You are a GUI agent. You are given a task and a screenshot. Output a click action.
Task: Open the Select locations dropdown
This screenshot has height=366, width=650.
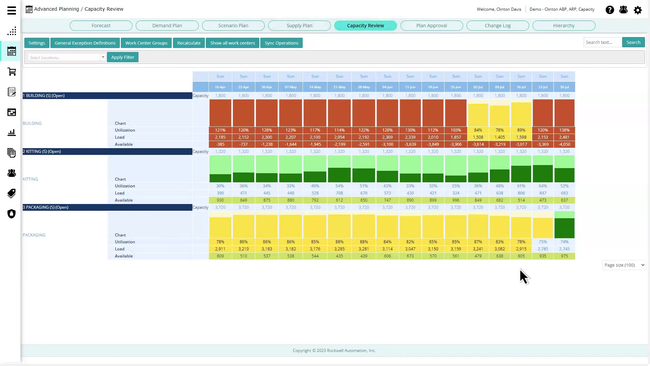click(x=66, y=57)
